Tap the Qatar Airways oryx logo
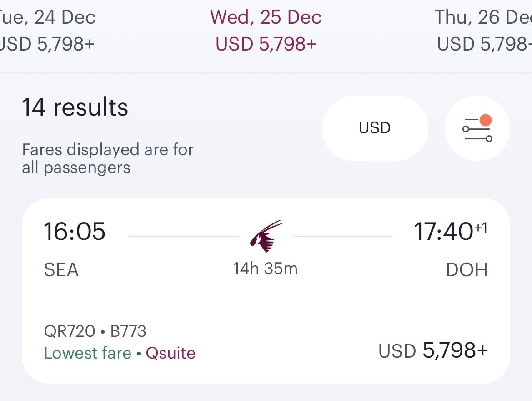The image size is (532, 401). 266,236
